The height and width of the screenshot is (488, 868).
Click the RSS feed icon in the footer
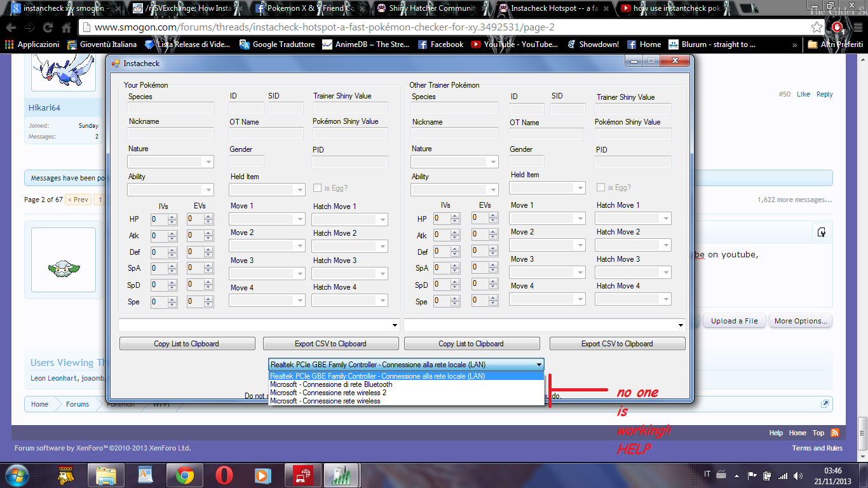(x=835, y=433)
